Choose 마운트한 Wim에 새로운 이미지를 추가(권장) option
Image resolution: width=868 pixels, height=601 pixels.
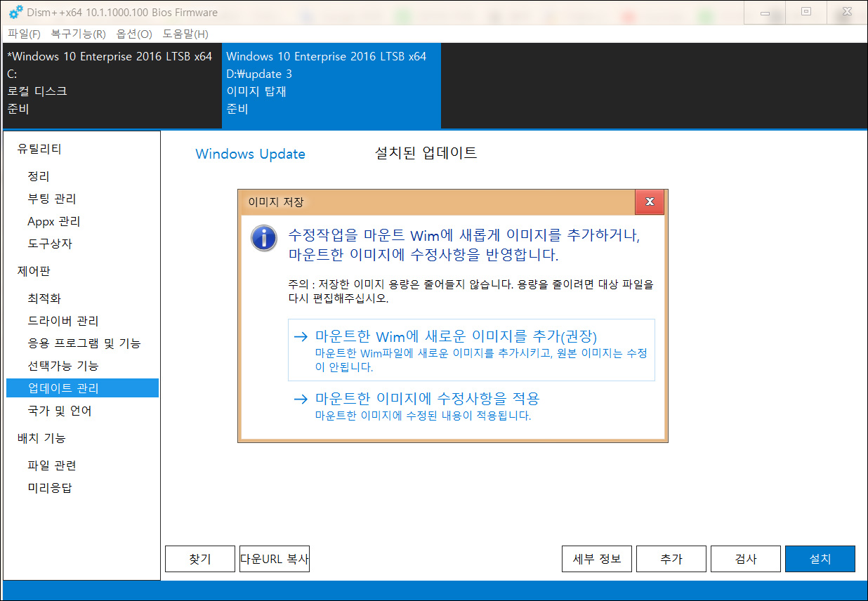[471, 350]
